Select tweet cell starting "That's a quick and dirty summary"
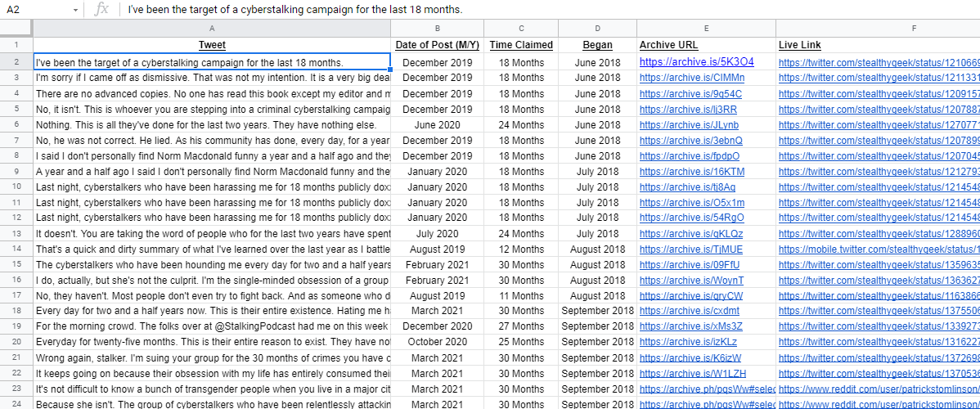Image resolution: width=980 pixels, height=409 pixels. click(x=212, y=249)
